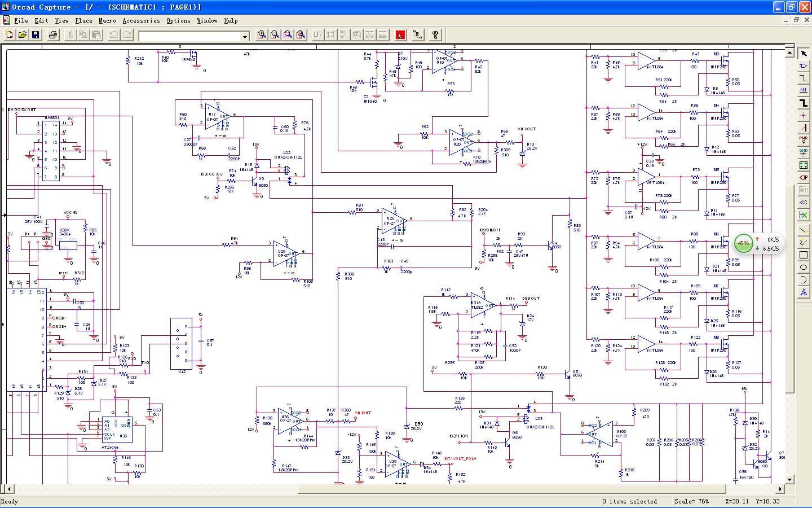Open the Edit menu
Viewport: 812px width, 508px height.
click(41, 20)
